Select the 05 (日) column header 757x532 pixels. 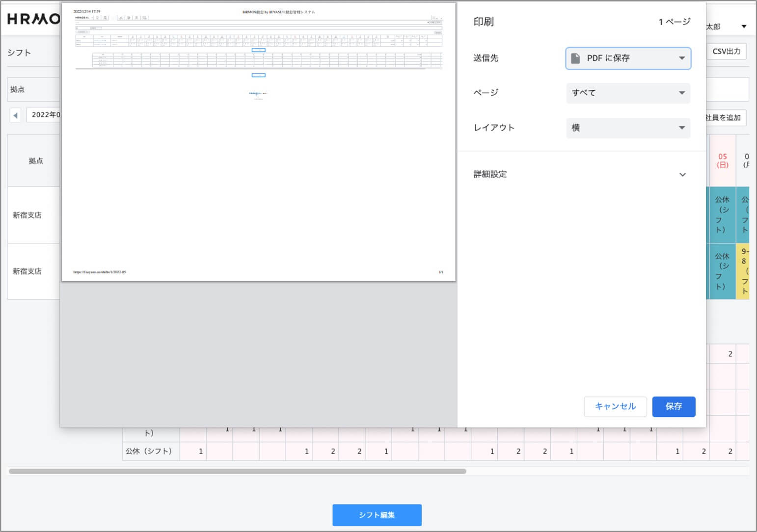click(x=722, y=161)
